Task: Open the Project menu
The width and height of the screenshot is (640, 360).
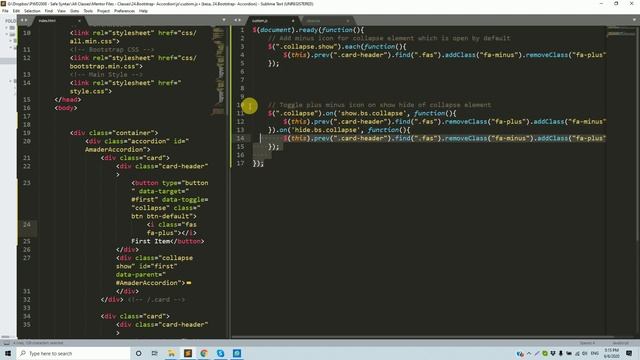Action: tap(103, 11)
